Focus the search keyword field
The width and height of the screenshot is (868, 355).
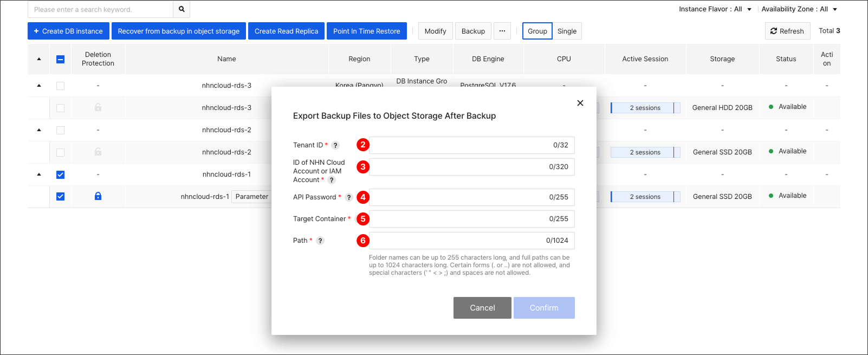point(100,9)
